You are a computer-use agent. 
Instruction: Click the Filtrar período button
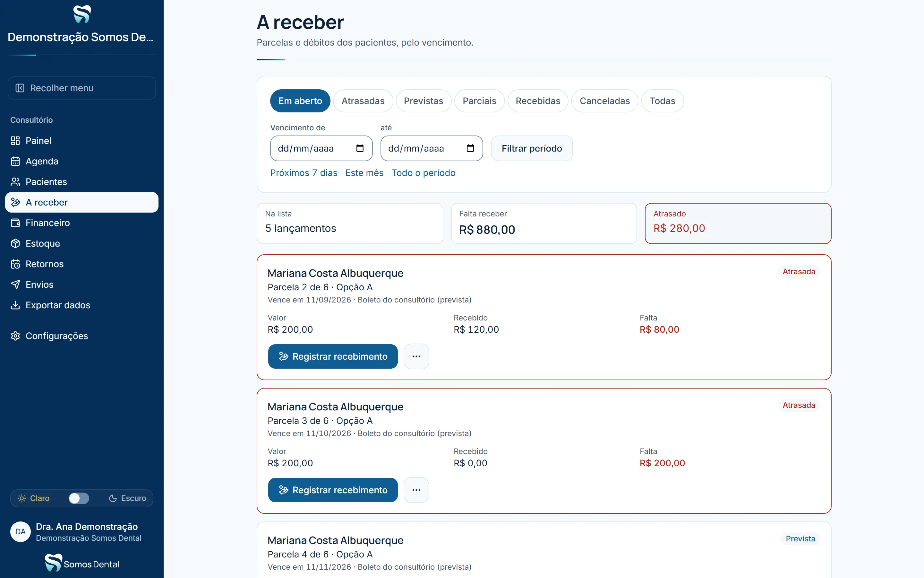pyautogui.click(x=532, y=148)
